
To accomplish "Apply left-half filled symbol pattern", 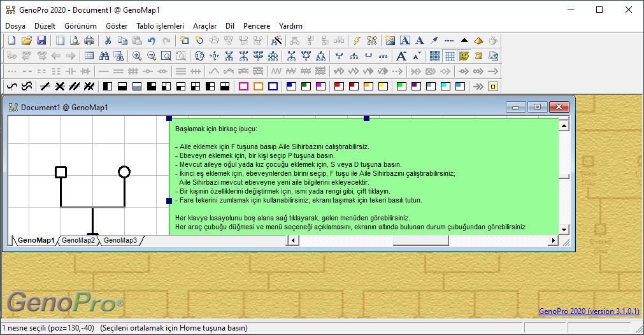I will tap(108, 86).
